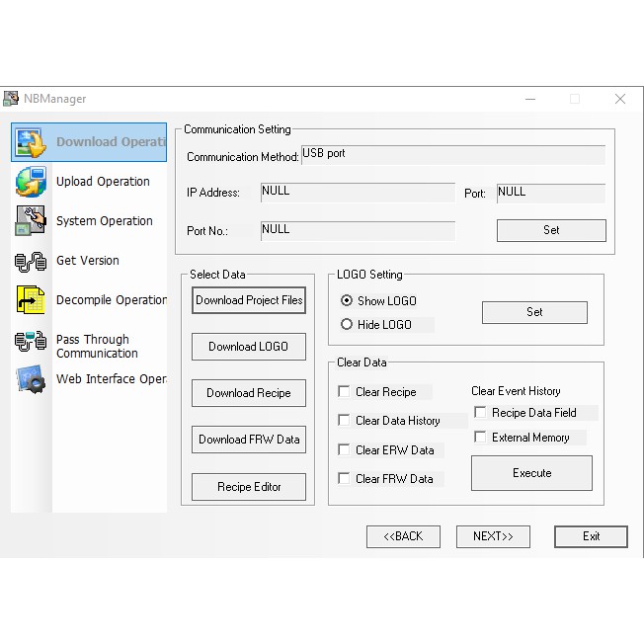Image resolution: width=644 pixels, height=644 pixels.
Task: Go to Decompile Operation
Action: [112, 300]
